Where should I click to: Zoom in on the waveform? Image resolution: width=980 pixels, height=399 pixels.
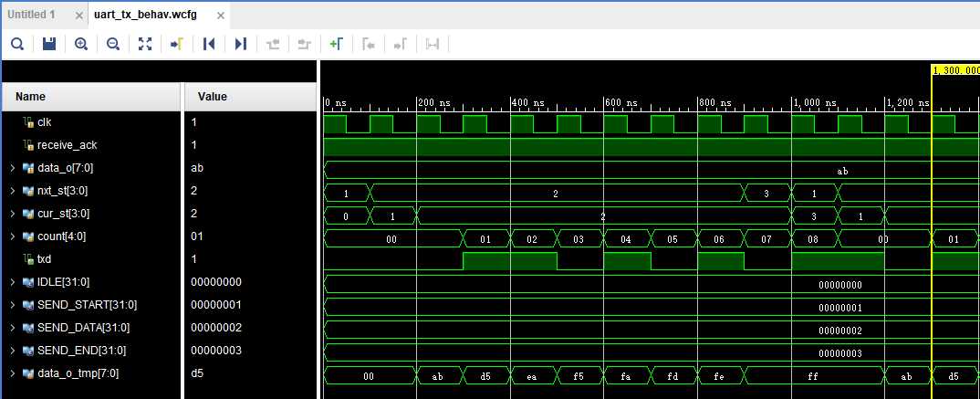point(81,44)
